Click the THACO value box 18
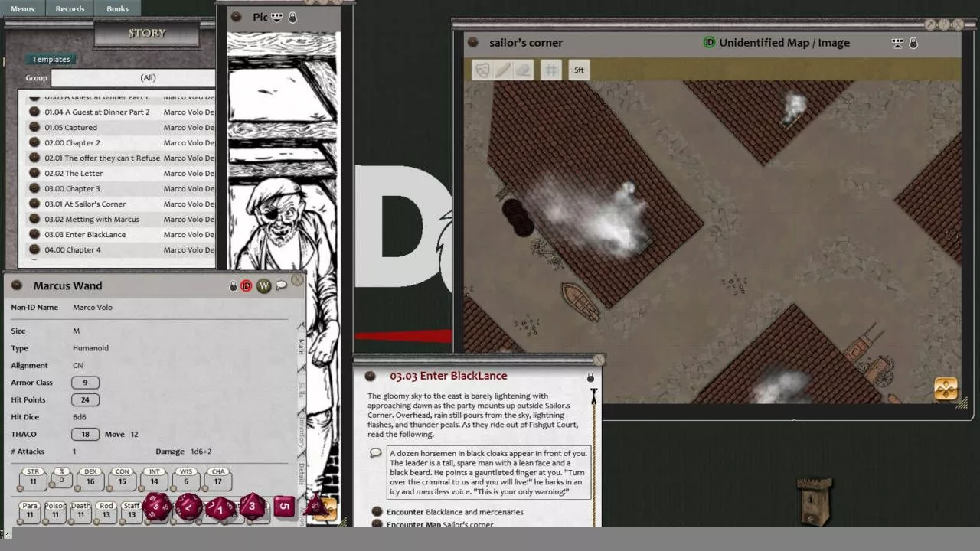Image resolution: width=980 pixels, height=551 pixels. (x=85, y=434)
